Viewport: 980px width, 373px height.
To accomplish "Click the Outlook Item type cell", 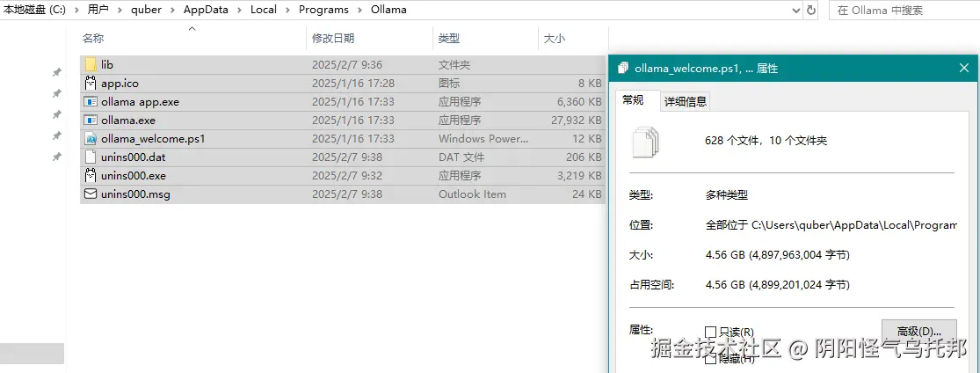I will (x=472, y=194).
